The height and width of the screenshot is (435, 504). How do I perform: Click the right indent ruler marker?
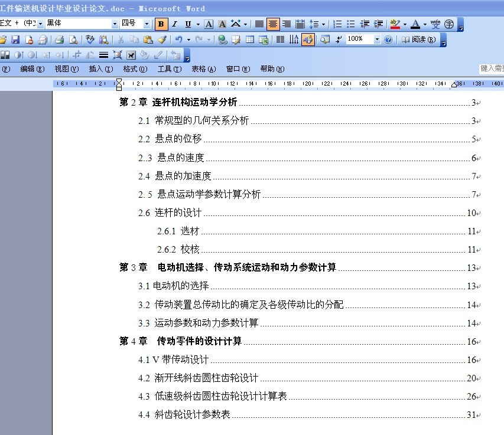click(x=454, y=85)
